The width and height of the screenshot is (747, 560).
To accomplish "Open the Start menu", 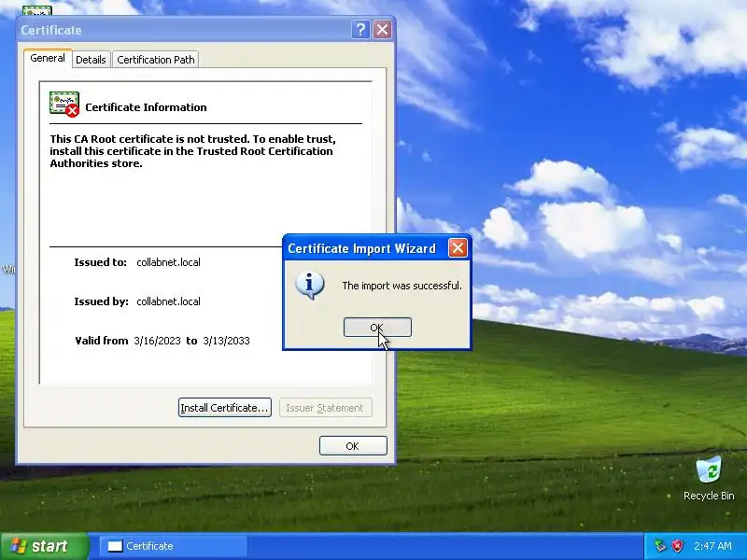I will pyautogui.click(x=44, y=546).
